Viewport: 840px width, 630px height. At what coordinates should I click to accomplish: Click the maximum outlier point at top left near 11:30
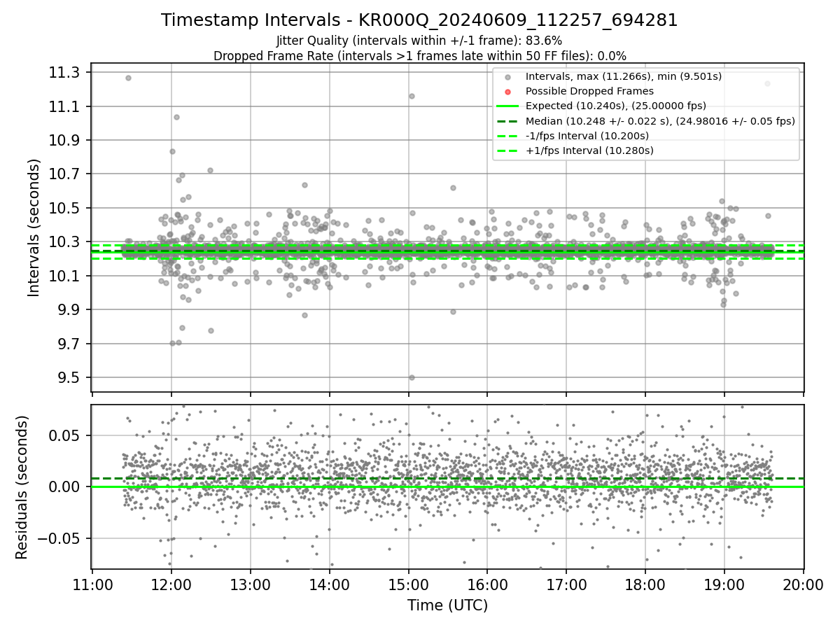tap(128, 78)
